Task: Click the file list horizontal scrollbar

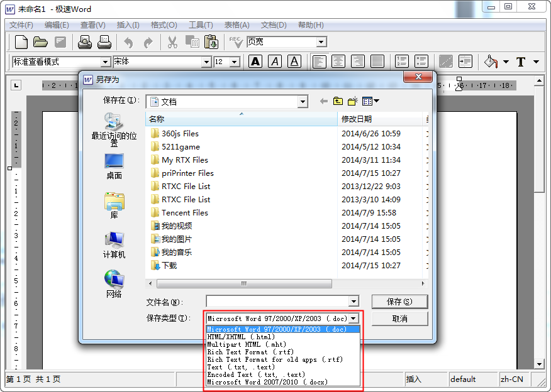Action: [244, 283]
